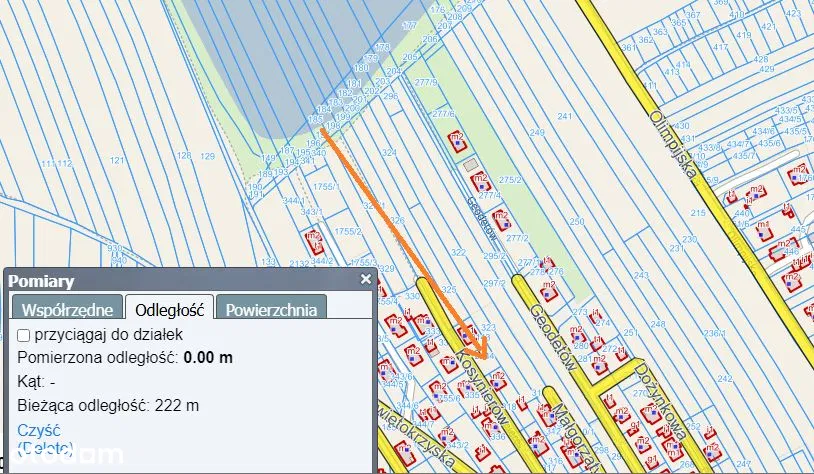Click the 'Kąt: -' angle readout
814x474 pixels.
click(36, 382)
